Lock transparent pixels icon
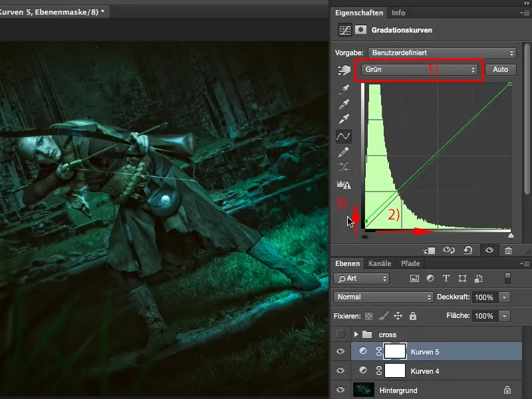Viewport: 532px width, 399px height. point(368,317)
